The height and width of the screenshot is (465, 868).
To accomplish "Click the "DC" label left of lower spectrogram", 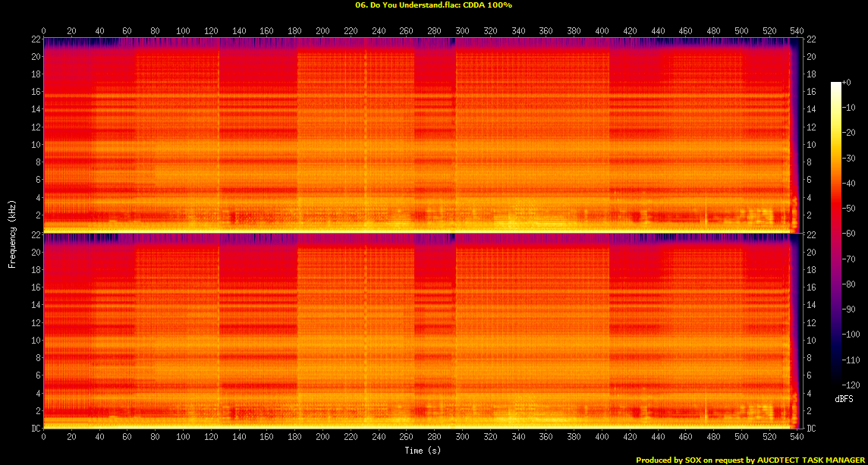I will point(36,429).
